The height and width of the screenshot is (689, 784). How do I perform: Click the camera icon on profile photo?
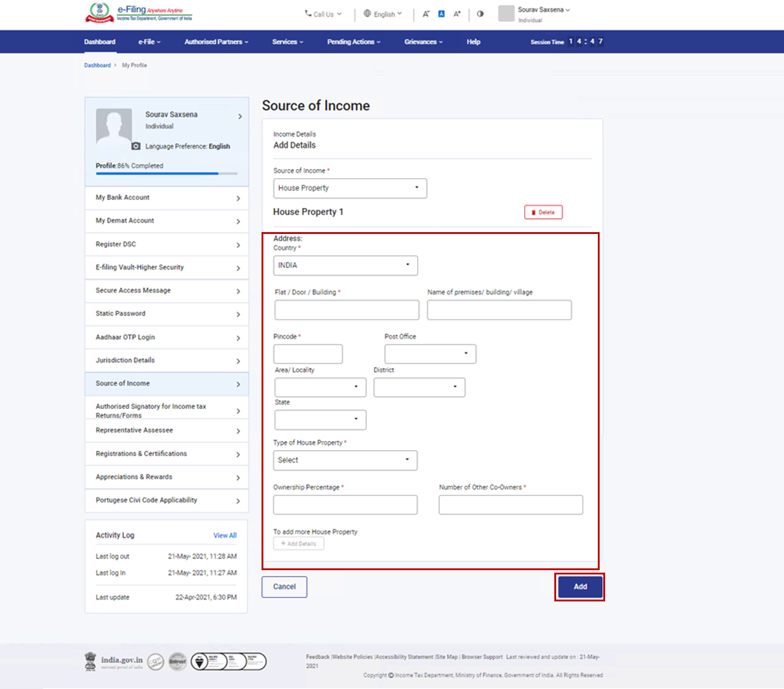(136, 146)
